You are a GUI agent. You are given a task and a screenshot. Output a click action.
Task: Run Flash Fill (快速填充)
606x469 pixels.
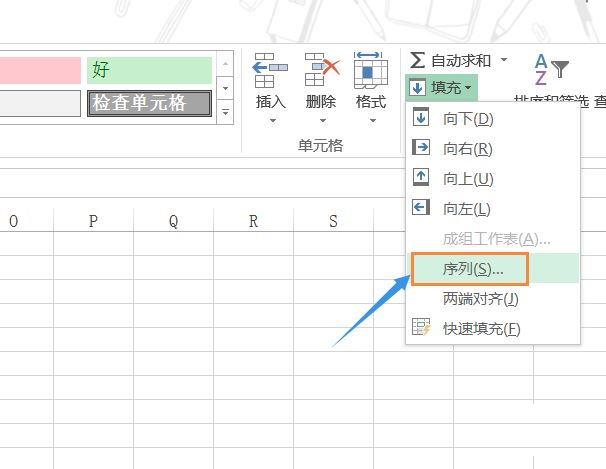[x=480, y=328]
